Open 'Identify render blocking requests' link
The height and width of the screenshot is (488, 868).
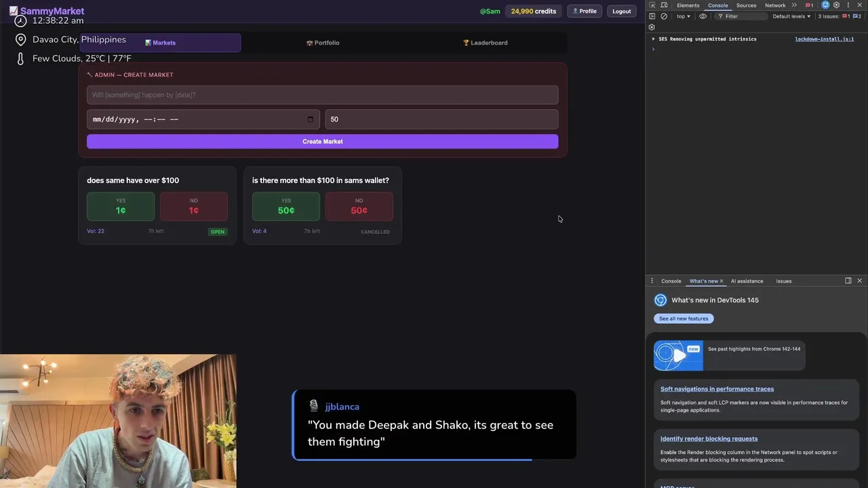709,439
